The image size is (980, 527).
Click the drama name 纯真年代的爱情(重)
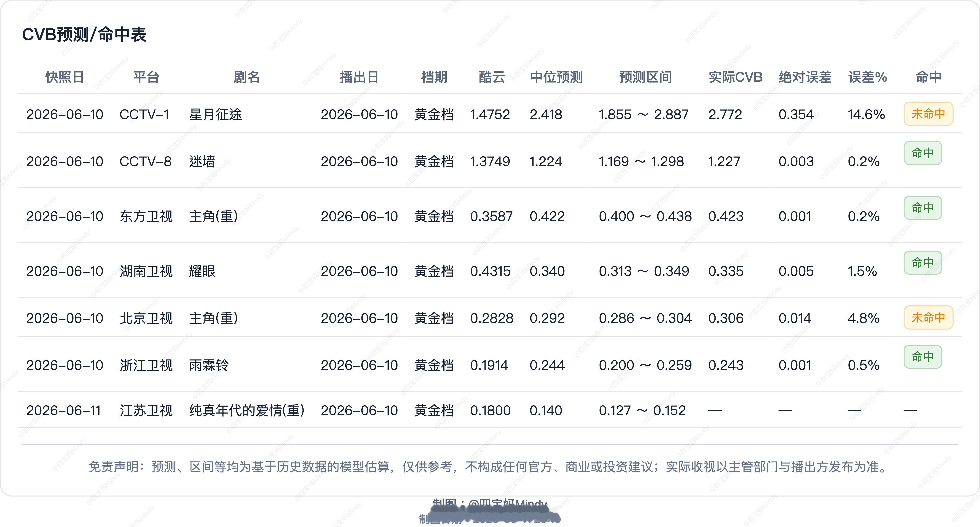(247, 411)
